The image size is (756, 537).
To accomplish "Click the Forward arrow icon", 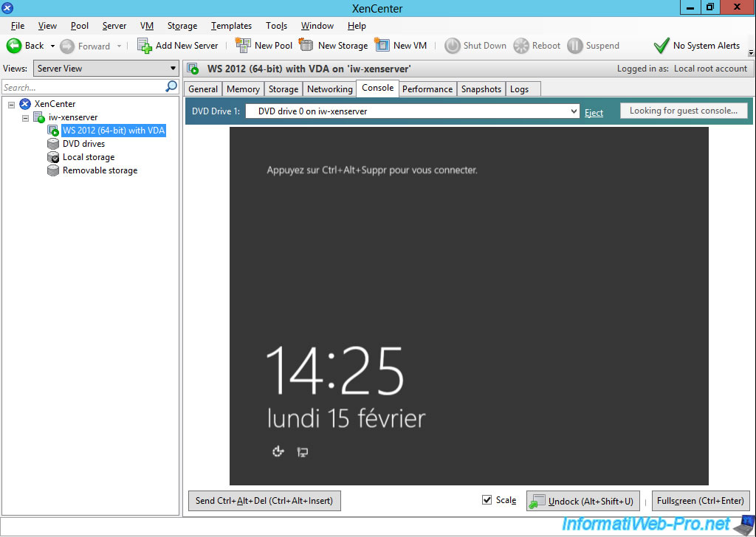I will pyautogui.click(x=67, y=46).
